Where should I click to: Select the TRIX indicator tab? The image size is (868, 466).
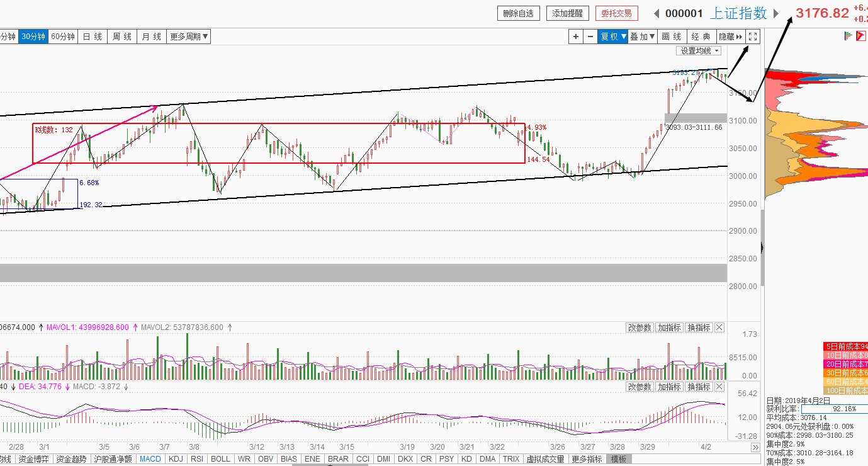point(511,459)
